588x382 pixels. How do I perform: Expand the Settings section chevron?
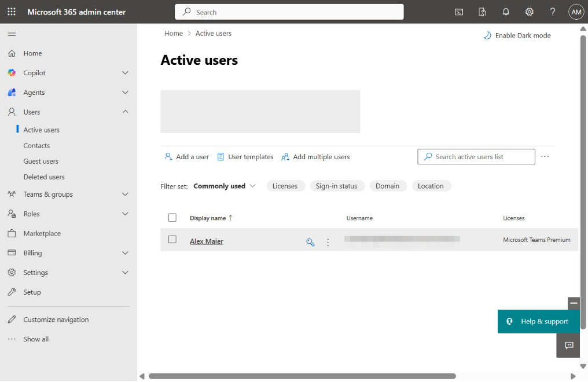point(125,273)
